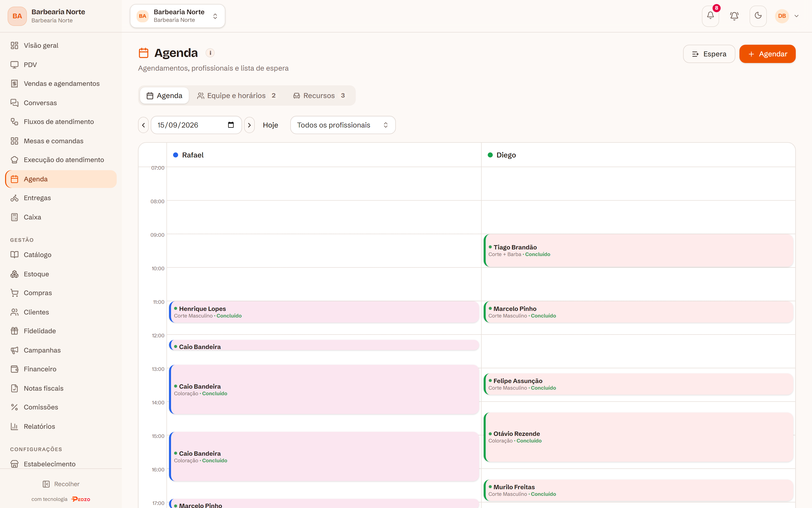Open Comissões in the sidebar
Viewport: 812px width, 508px height.
coord(61,407)
